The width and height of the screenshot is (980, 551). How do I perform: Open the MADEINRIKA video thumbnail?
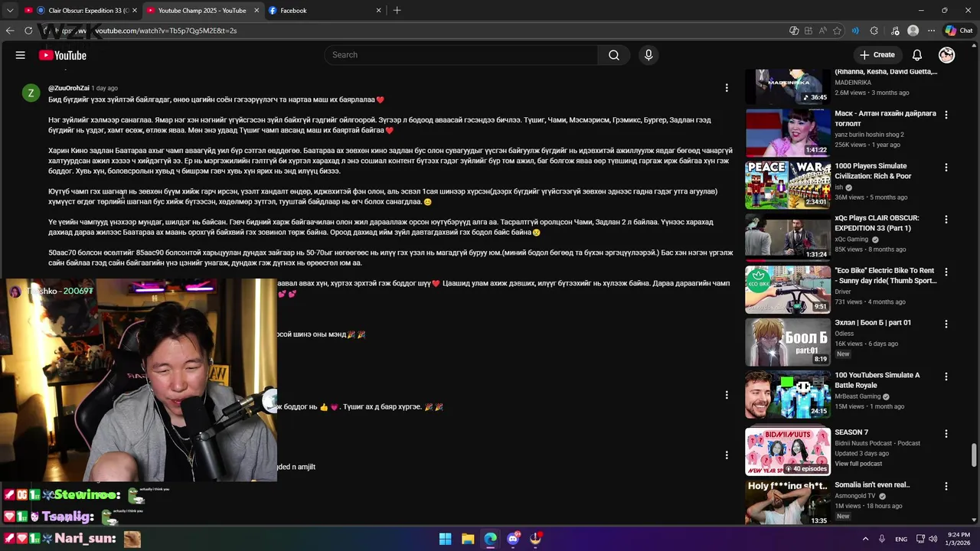click(787, 86)
